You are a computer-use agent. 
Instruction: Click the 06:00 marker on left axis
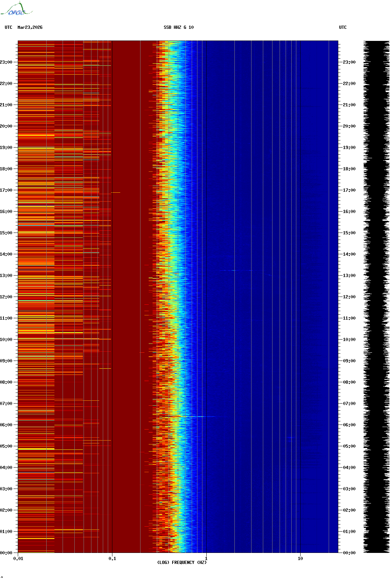click(6, 425)
